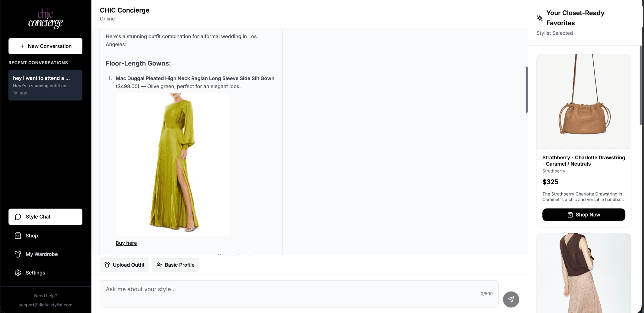
Task: Click the chat scrollbar
Action: [527, 90]
